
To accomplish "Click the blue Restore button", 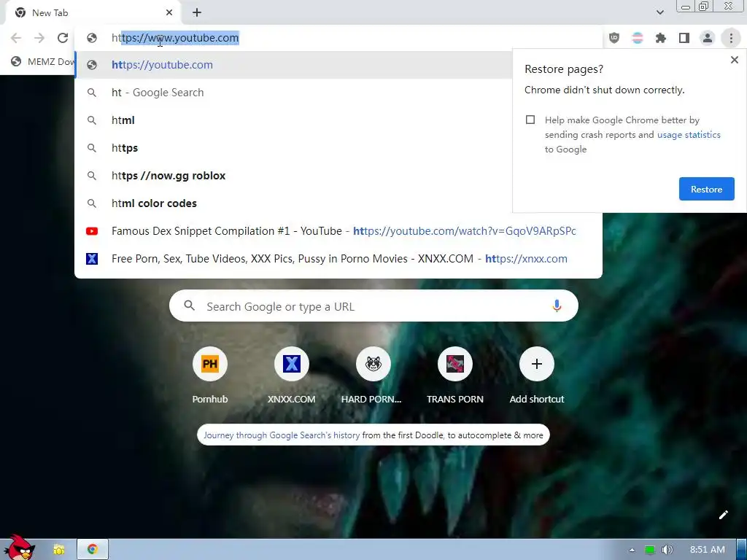I will point(706,189).
